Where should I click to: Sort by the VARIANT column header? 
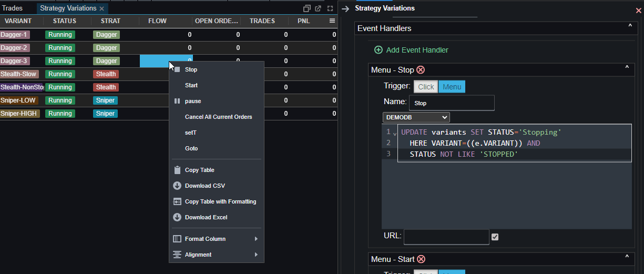point(18,21)
